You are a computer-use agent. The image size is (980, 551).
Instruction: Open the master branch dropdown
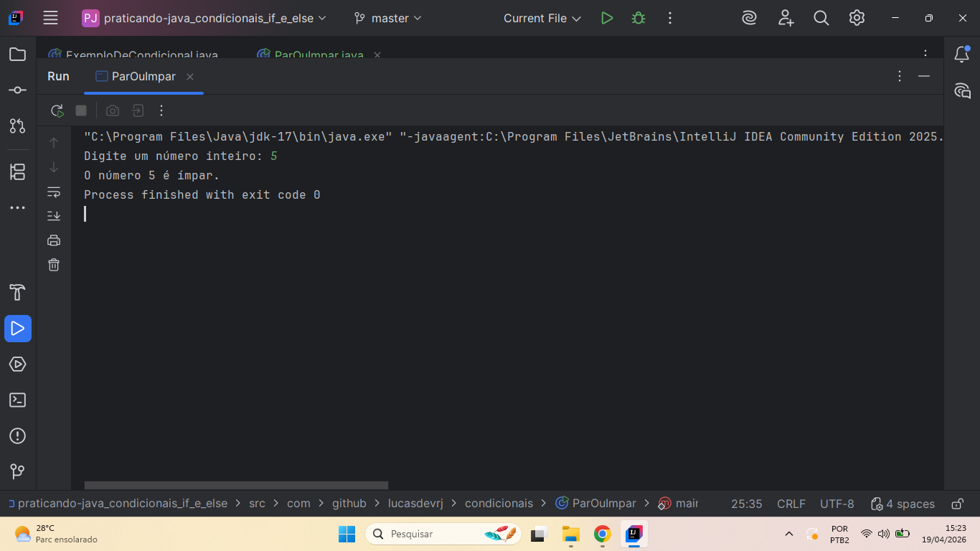tap(388, 18)
